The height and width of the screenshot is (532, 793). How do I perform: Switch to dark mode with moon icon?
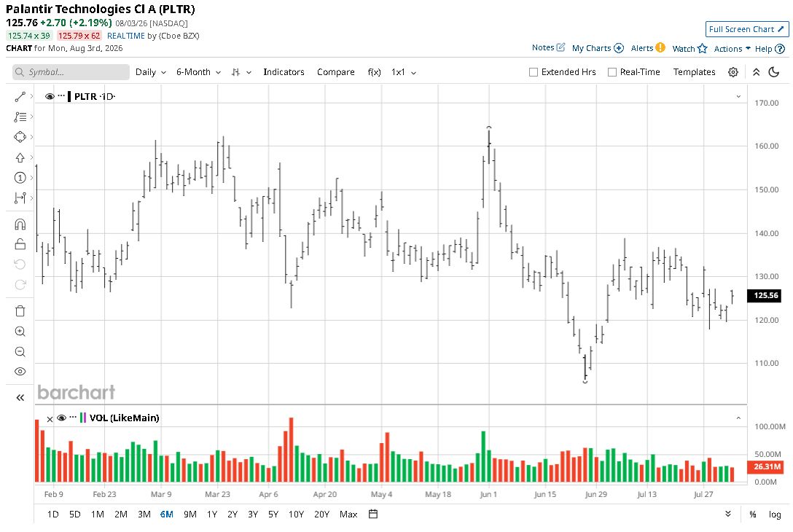(x=774, y=72)
